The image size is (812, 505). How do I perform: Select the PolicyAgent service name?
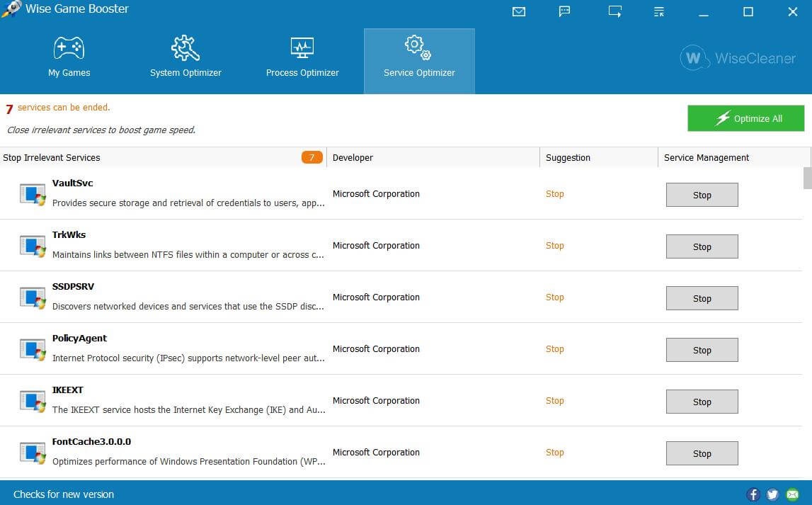coord(79,339)
